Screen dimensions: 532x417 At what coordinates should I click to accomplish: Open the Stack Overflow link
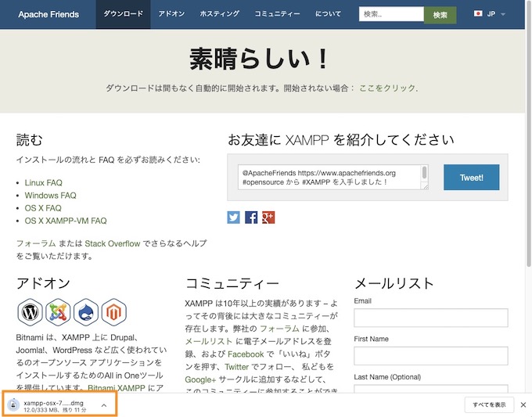pyautogui.click(x=113, y=243)
